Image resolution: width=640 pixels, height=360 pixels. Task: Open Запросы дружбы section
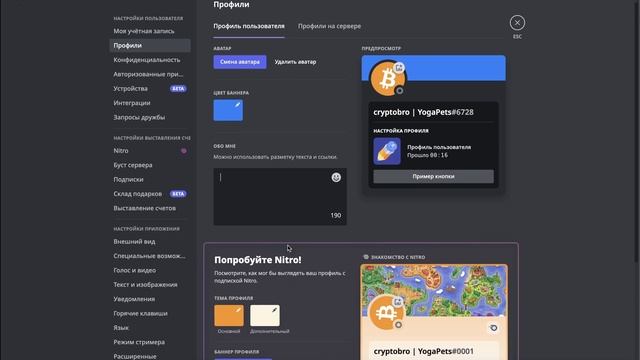(150, 117)
